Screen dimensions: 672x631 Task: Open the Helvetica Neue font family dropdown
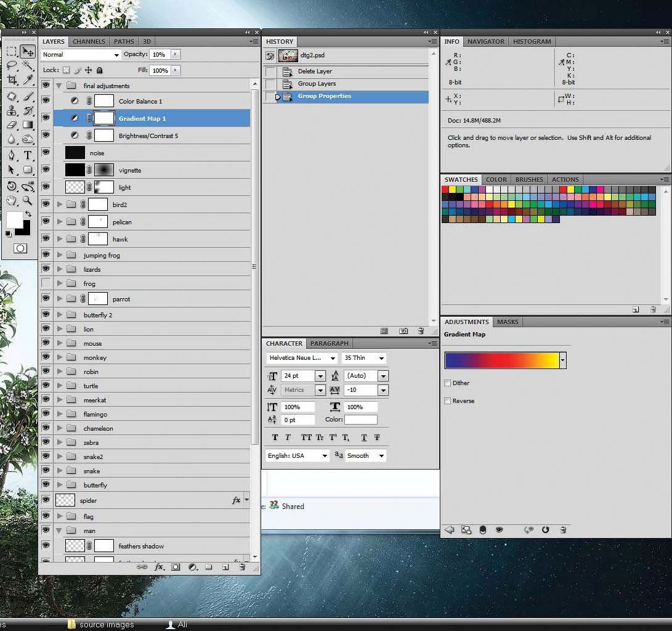click(x=302, y=358)
